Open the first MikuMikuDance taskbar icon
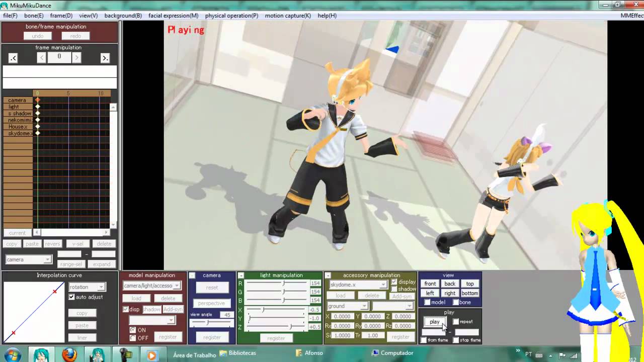Image resolution: width=644 pixels, height=362 pixels. point(41,354)
